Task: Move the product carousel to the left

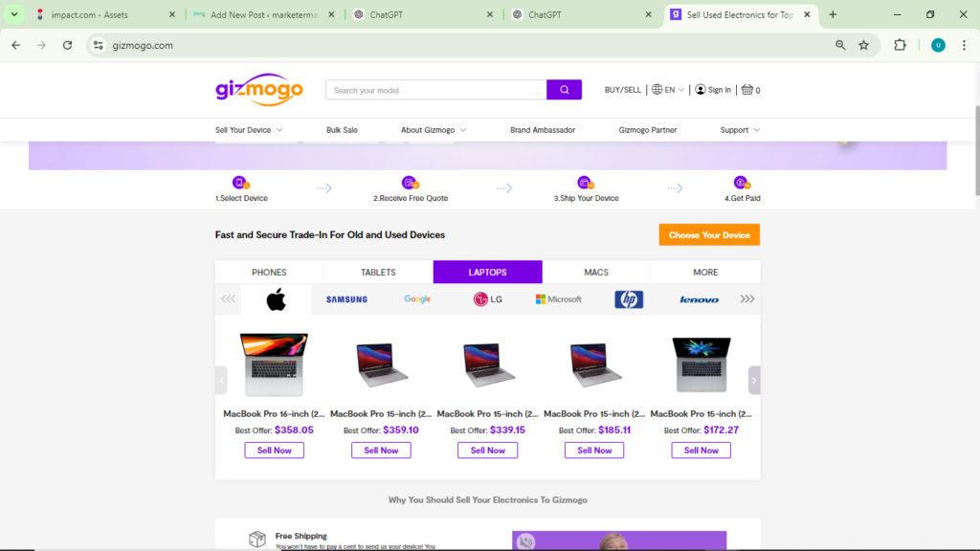Action: (x=221, y=380)
